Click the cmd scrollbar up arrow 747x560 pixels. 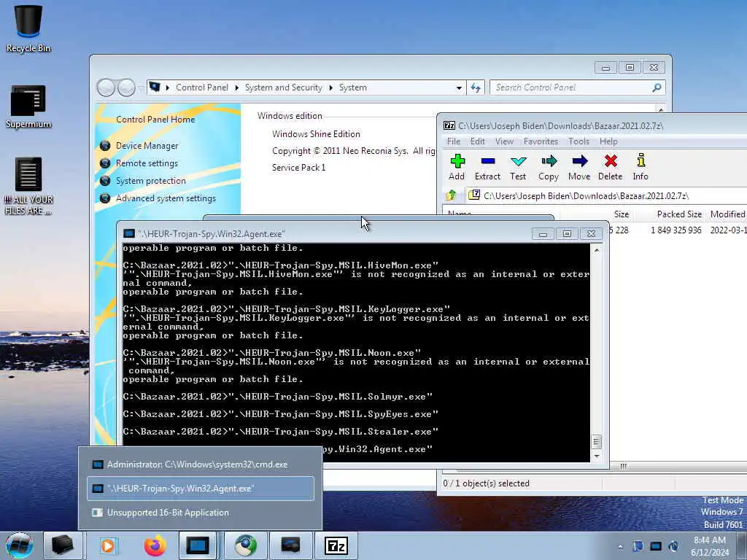coord(597,249)
